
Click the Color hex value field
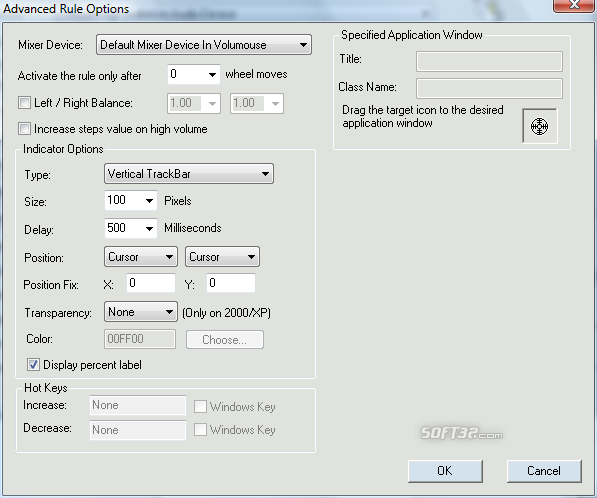tap(140, 339)
